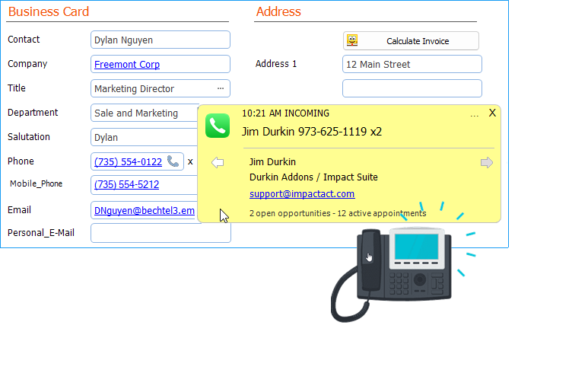The height and width of the screenshot is (370, 588).
Task: Click the x next to the Phone field
Action: (x=190, y=161)
